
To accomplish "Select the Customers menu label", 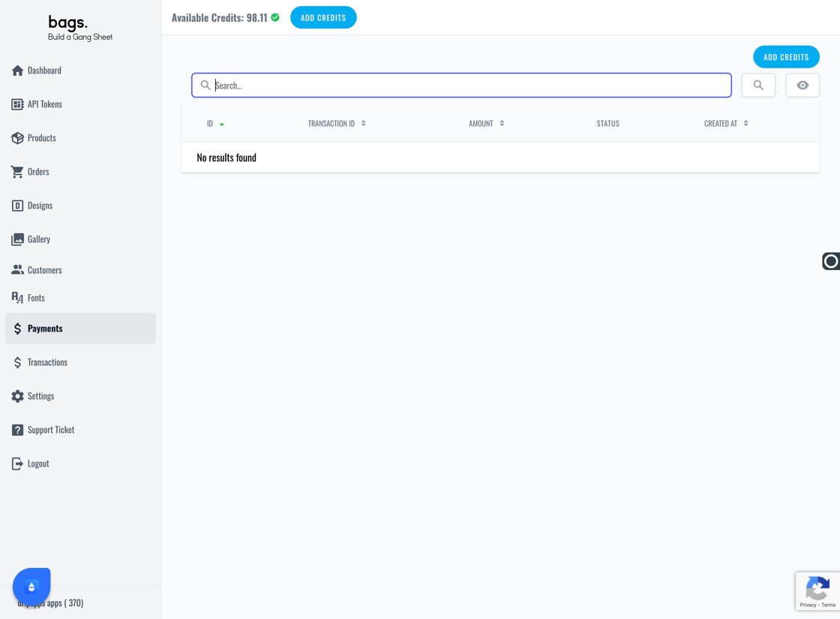I will (x=45, y=270).
